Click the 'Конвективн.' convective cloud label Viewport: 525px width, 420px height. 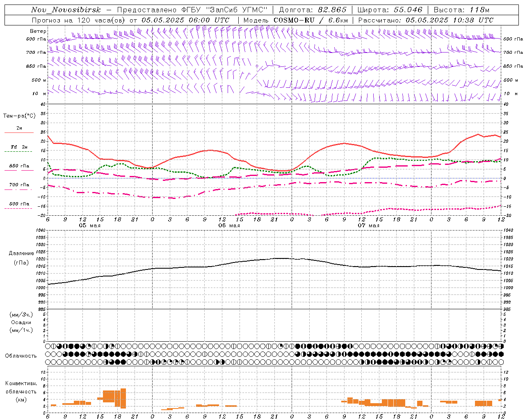click(x=21, y=383)
